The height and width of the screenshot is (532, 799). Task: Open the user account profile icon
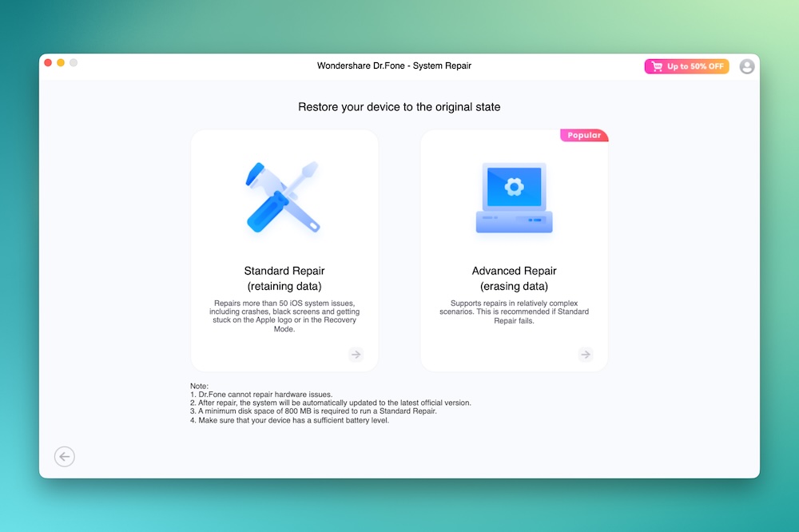(747, 66)
